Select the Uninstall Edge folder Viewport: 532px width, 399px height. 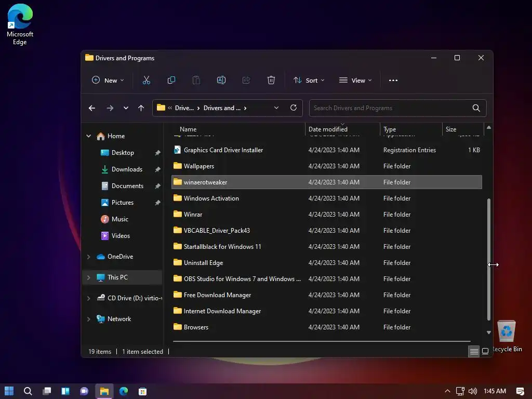click(326, 263)
